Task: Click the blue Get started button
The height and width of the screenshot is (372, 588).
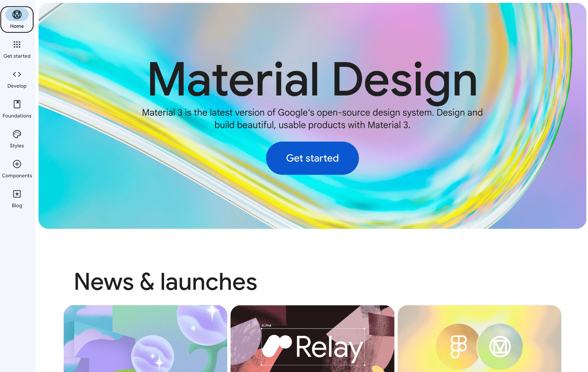Action: (x=312, y=158)
